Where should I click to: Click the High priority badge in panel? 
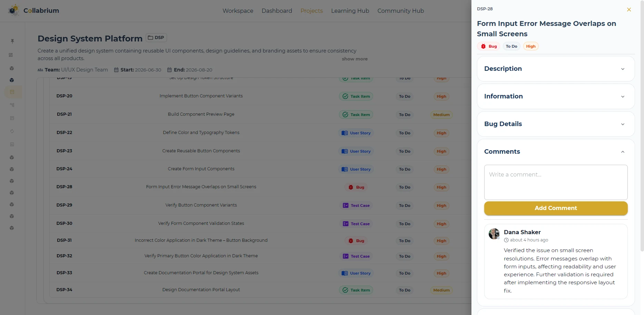[x=531, y=46]
